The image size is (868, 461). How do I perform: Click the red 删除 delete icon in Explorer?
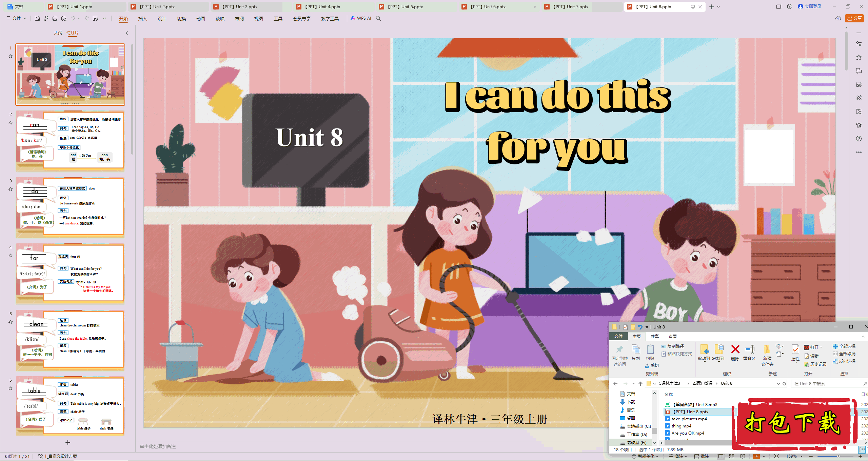pos(735,349)
